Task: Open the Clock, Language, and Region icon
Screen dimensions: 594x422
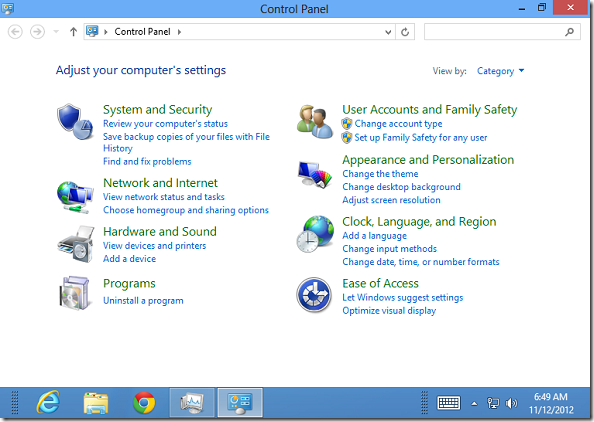Action: coord(315,234)
